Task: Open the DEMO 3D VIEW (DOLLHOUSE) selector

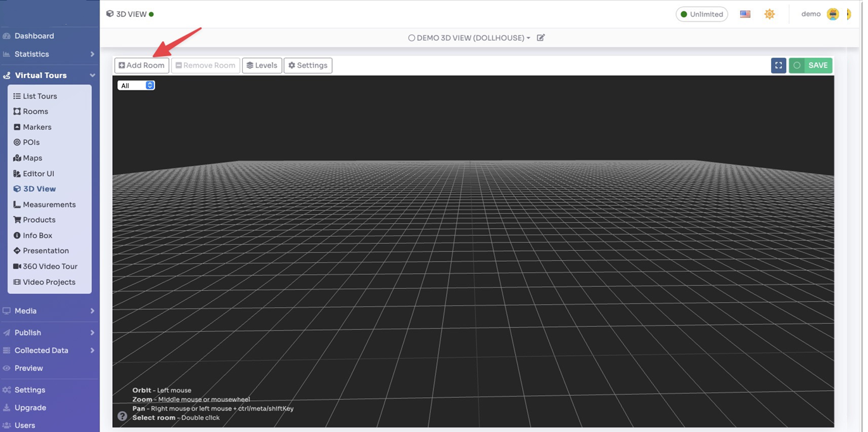Action: tap(469, 37)
